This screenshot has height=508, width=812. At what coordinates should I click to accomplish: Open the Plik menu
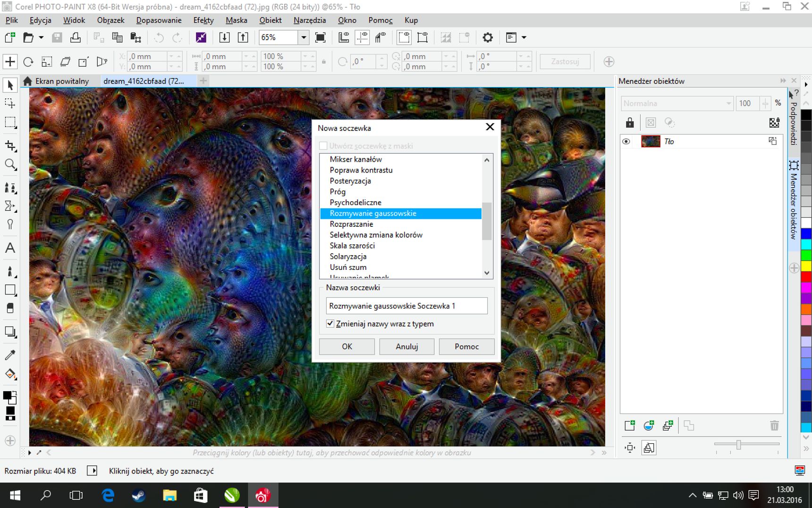pyautogui.click(x=12, y=20)
